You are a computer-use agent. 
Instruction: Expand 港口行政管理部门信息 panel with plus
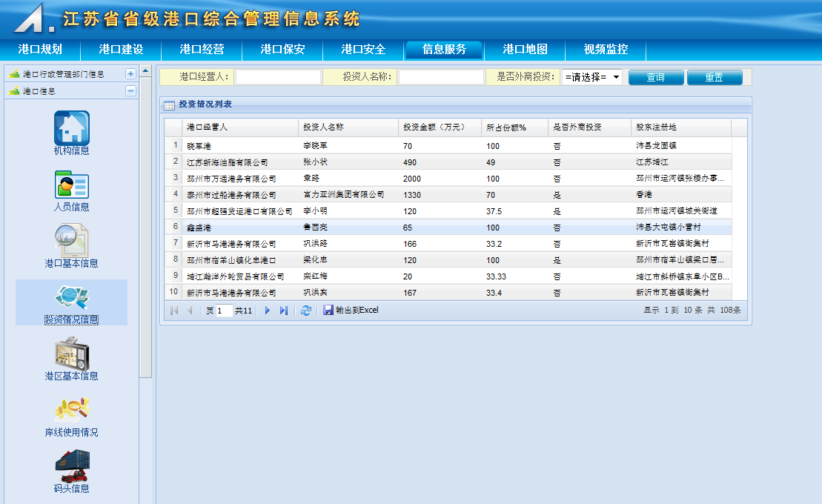point(130,74)
